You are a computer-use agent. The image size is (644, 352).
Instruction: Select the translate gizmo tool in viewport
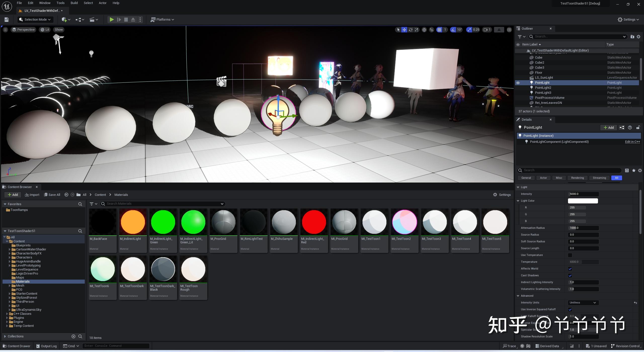(404, 30)
